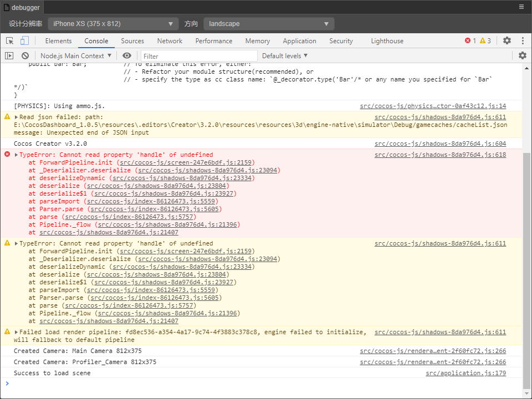Open the landscape orientation dropdown
The width and height of the screenshot is (532, 399).
269,24
